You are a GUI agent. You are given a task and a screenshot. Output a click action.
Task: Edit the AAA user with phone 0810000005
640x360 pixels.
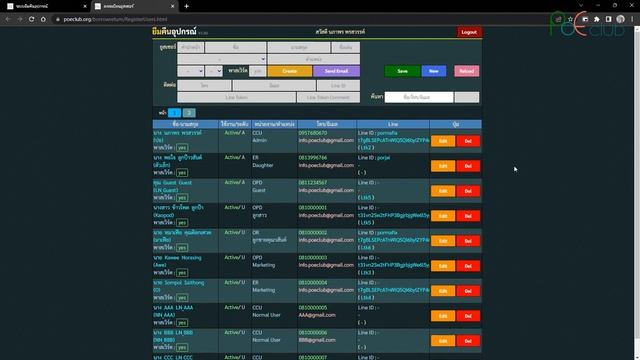[x=443, y=316]
